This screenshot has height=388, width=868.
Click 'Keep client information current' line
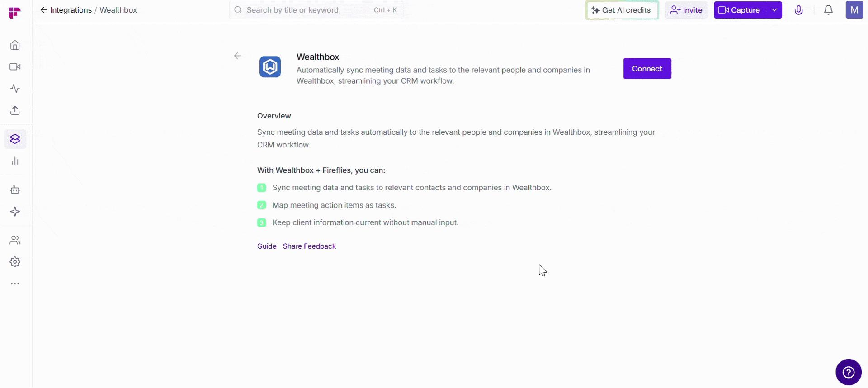[365, 222]
